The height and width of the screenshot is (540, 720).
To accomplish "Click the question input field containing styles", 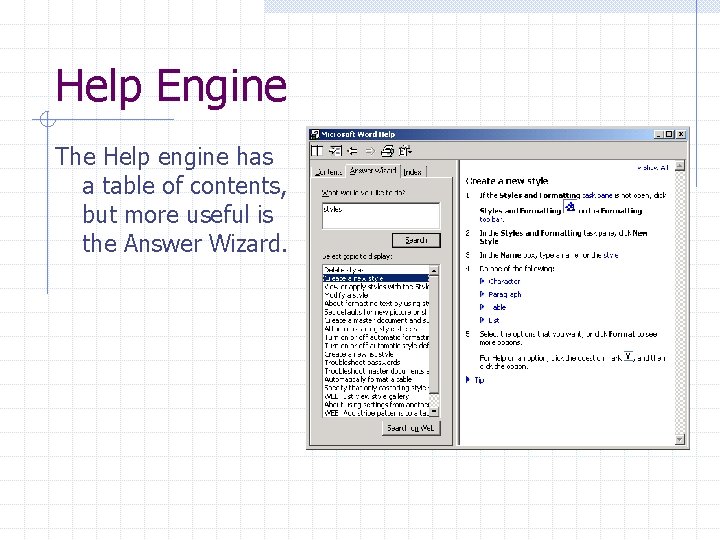I will click(381, 215).
